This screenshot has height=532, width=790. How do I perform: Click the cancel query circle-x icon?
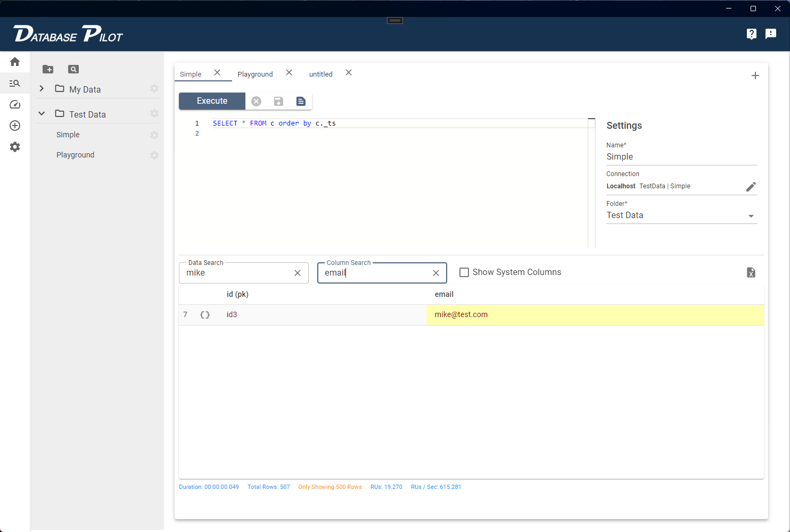(256, 101)
